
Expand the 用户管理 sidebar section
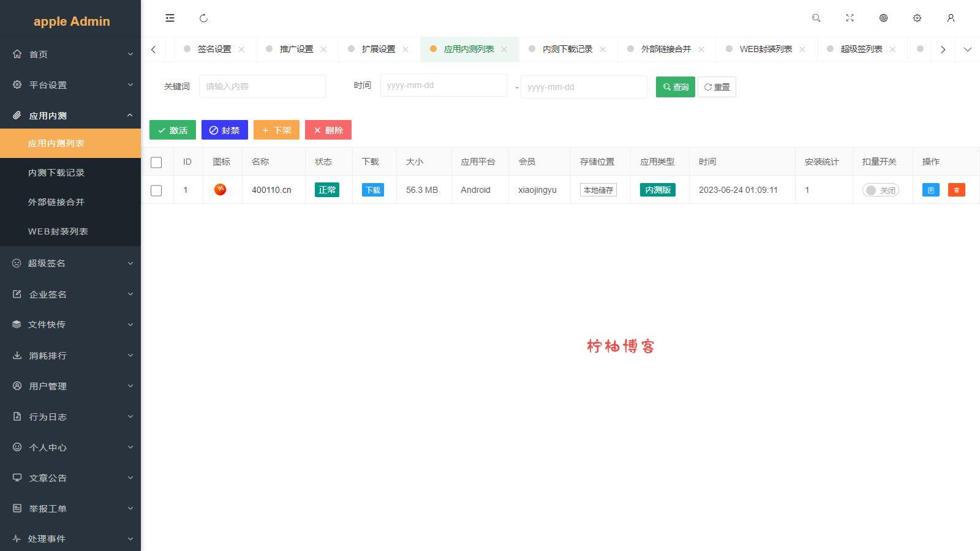click(70, 386)
